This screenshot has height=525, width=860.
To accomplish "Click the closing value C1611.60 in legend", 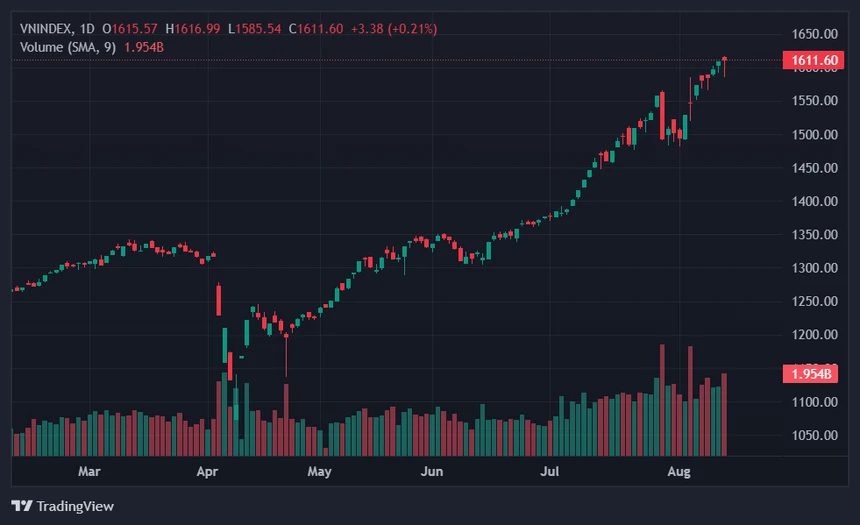I will click(x=316, y=29).
